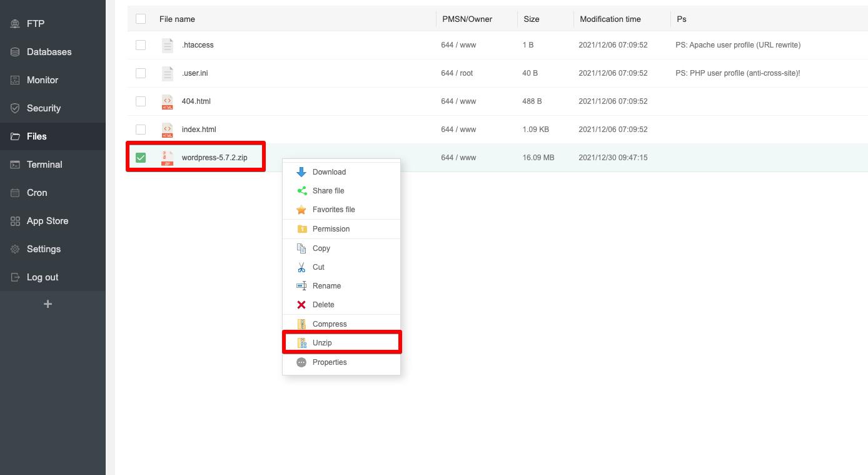This screenshot has height=475, width=868.
Task: Click the Monitor icon in sidebar
Action: 15,80
